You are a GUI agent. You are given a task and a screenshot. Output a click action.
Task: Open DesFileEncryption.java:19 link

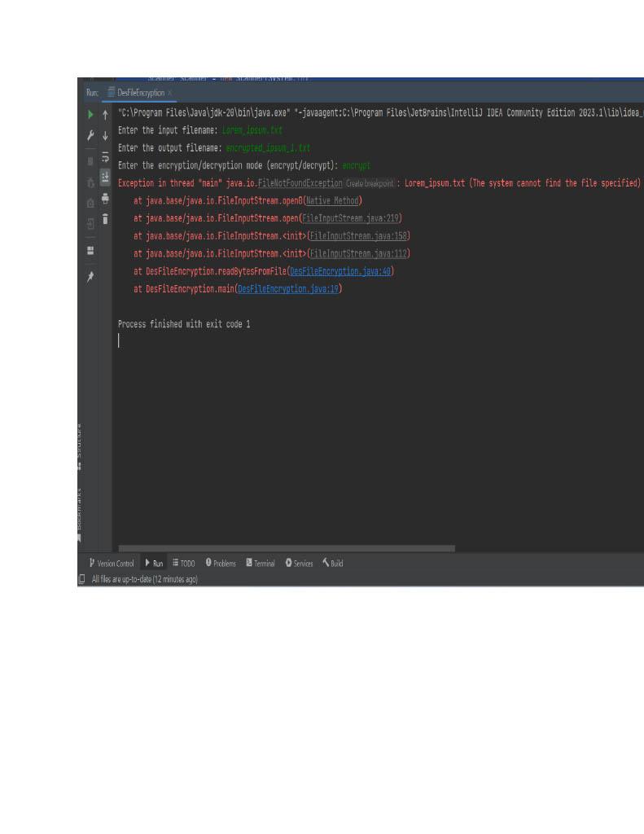tap(288, 289)
